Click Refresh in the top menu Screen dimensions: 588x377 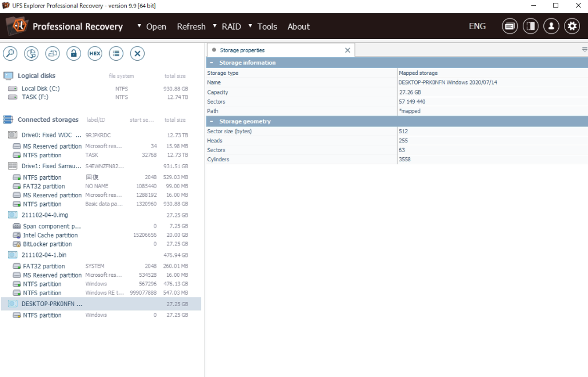(191, 27)
